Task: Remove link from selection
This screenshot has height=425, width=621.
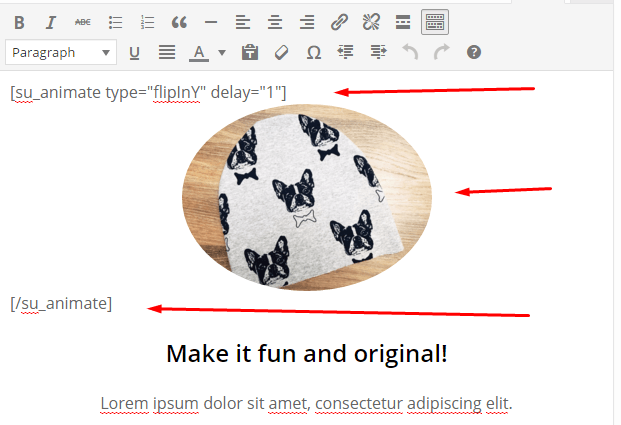Action: click(371, 21)
